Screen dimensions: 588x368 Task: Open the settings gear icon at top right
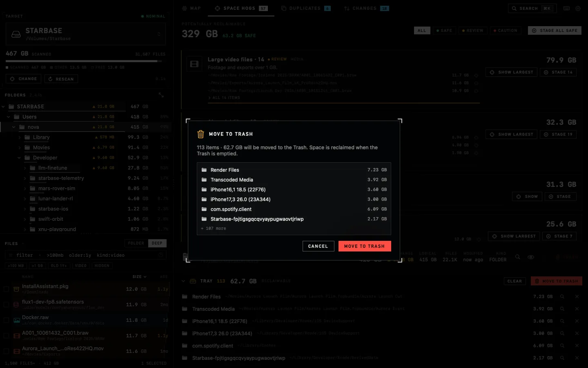pos(578,8)
